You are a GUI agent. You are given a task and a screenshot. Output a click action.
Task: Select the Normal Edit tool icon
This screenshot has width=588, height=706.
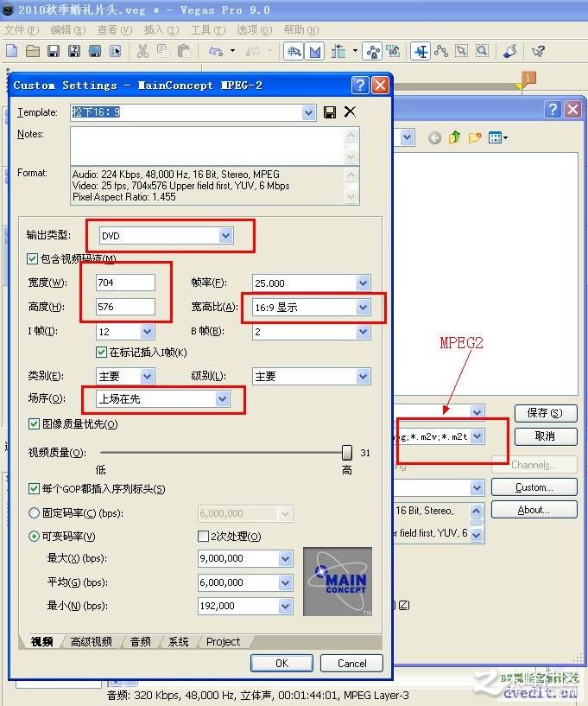click(x=421, y=51)
